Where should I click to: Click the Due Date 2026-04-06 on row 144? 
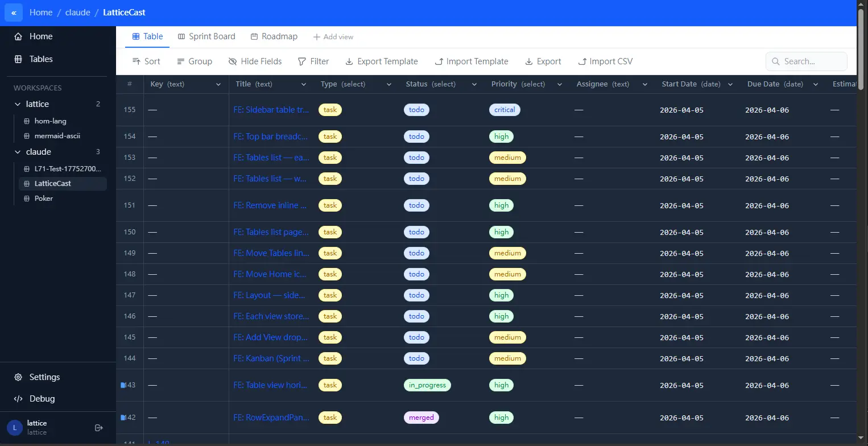pyautogui.click(x=767, y=359)
